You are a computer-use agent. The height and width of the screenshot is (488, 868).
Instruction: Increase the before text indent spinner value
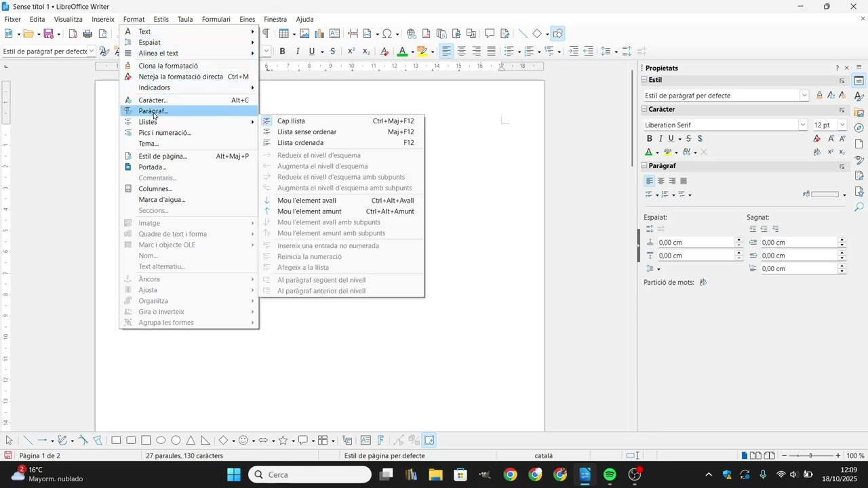click(842, 240)
